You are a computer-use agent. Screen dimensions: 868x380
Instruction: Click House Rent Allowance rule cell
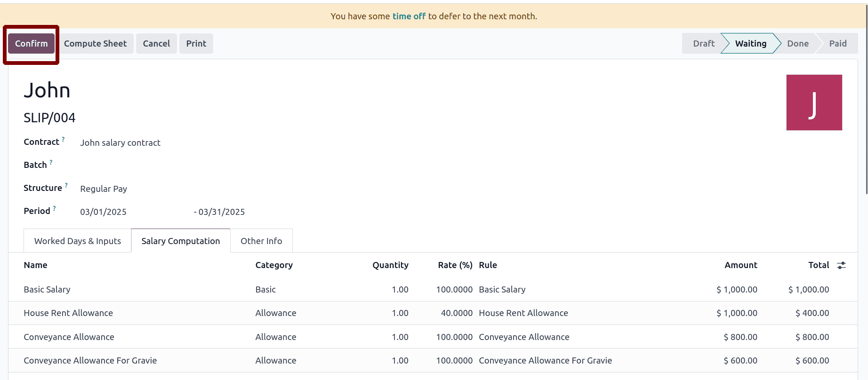point(523,313)
